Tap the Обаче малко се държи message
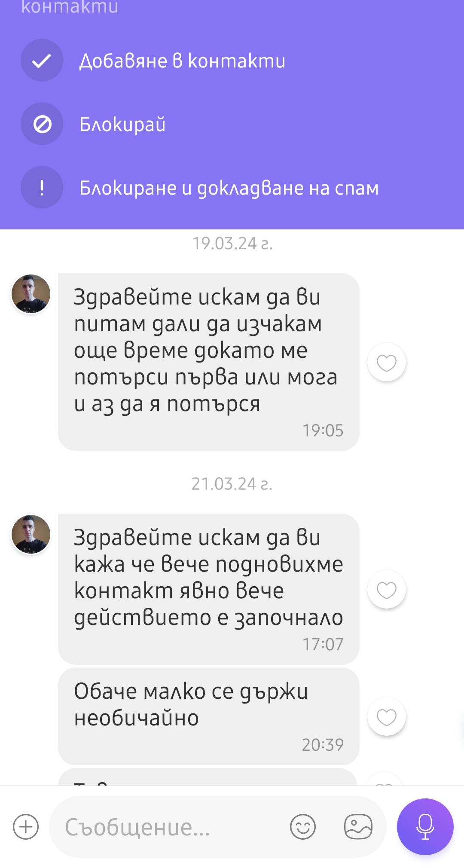 (x=209, y=716)
